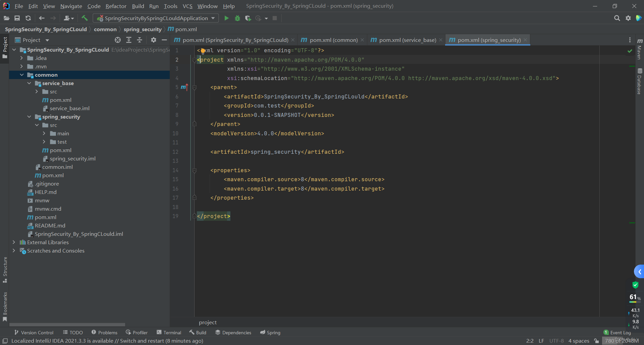
Task: Open IDE settings gear icon
Action: [x=628, y=18]
